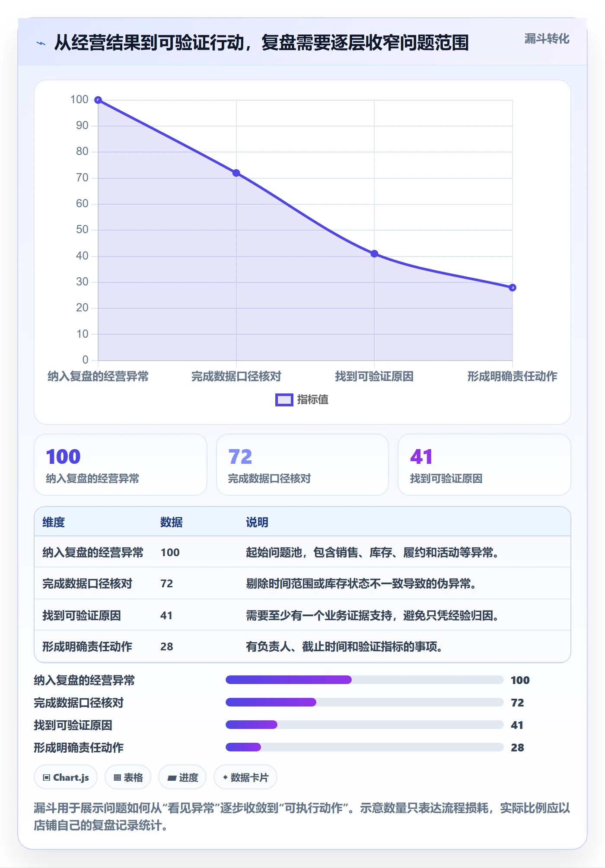Select table row name 形成明确责任动作
The width and height of the screenshot is (605, 868).
click(87, 647)
